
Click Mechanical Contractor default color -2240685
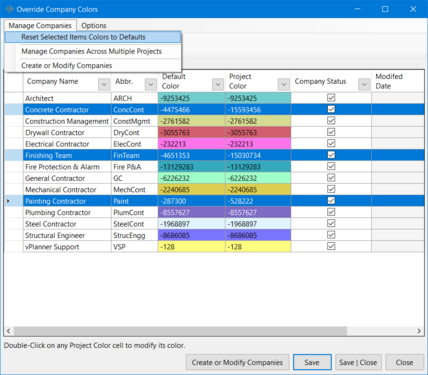pyautogui.click(x=191, y=189)
